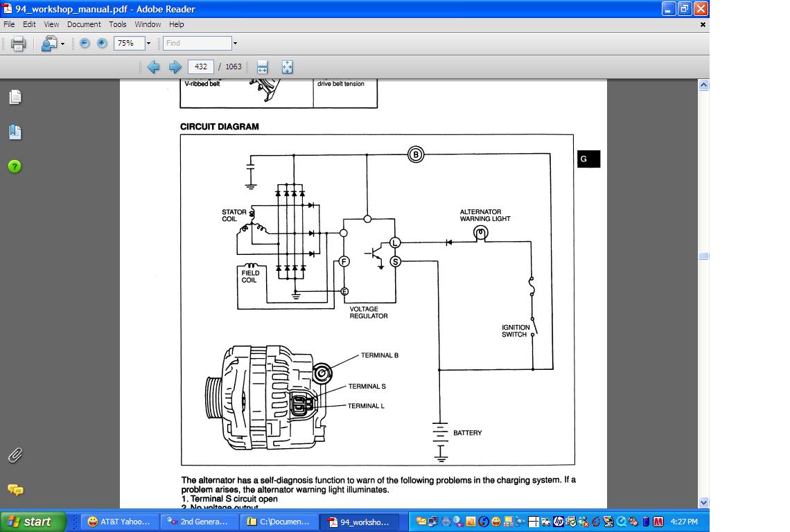Open the Comments panel in sidebar

tap(15, 490)
